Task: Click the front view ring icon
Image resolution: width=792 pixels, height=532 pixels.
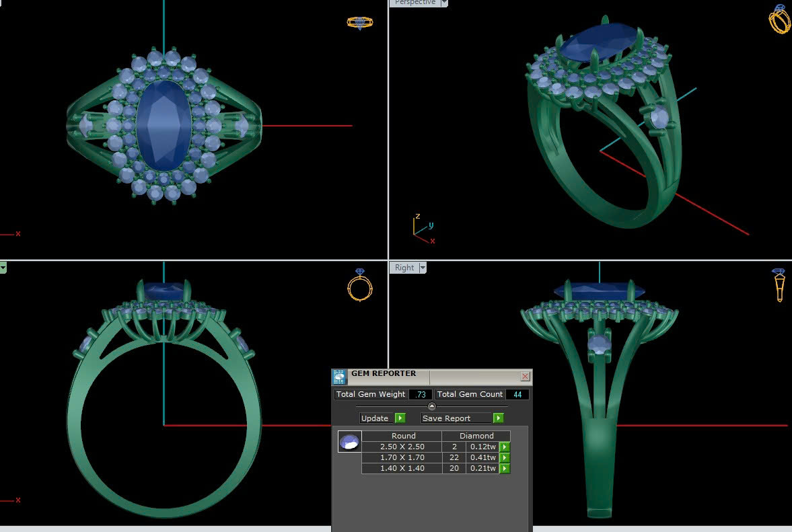Action: [x=360, y=285]
